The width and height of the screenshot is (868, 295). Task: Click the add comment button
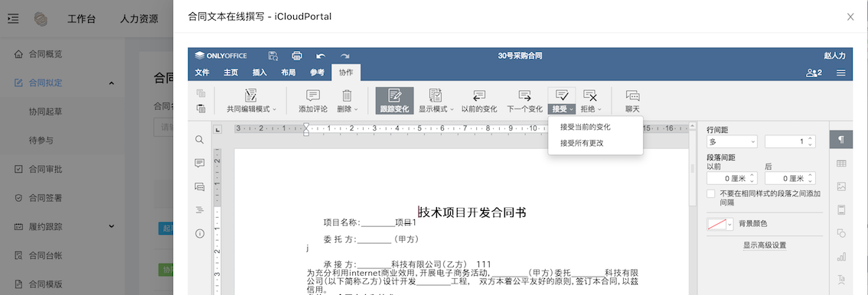(313, 101)
